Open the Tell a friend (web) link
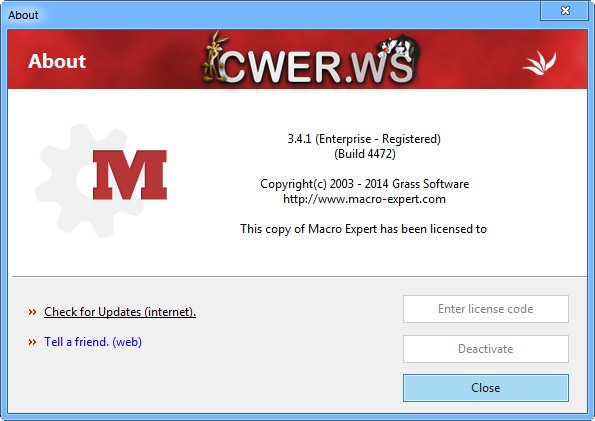This screenshot has width=595, height=421. 93,342
